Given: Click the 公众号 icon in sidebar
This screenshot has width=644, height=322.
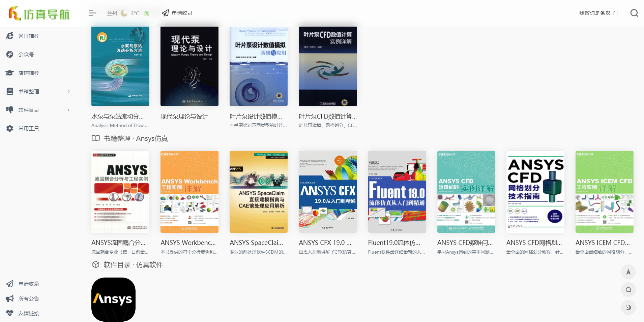Looking at the screenshot, I should click(x=10, y=54).
